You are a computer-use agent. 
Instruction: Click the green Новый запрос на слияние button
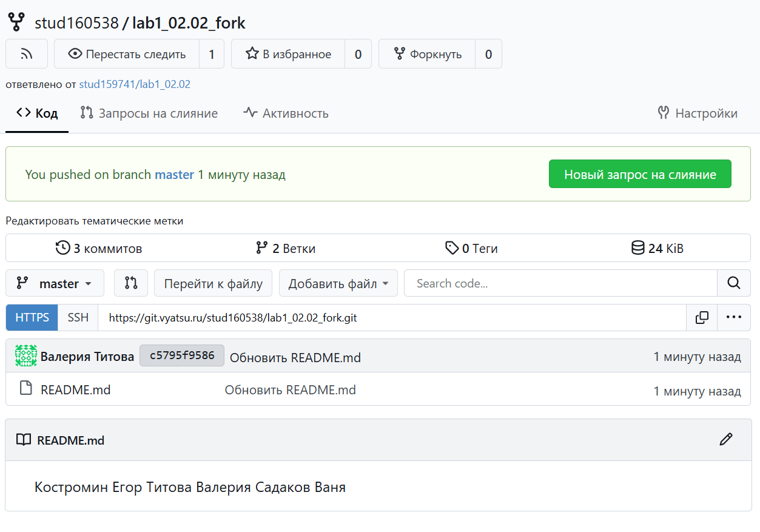point(640,175)
